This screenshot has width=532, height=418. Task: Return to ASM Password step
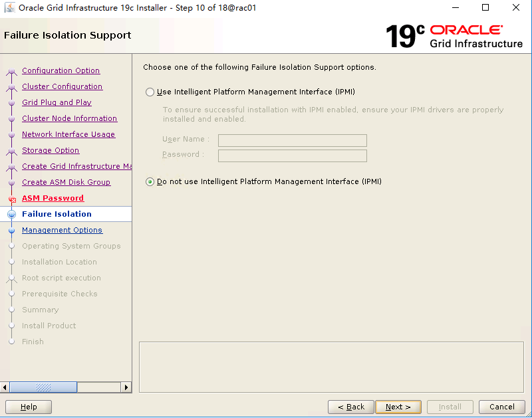pyautogui.click(x=53, y=198)
